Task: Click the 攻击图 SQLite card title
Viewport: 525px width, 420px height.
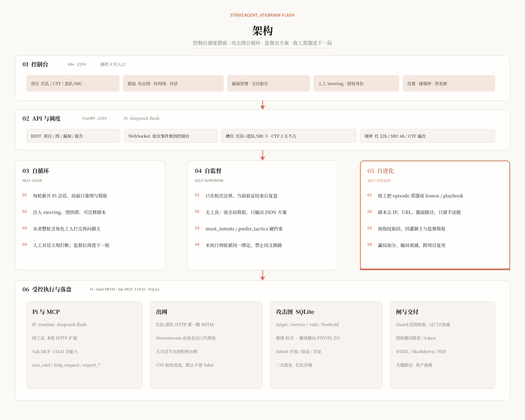Action: click(x=295, y=312)
